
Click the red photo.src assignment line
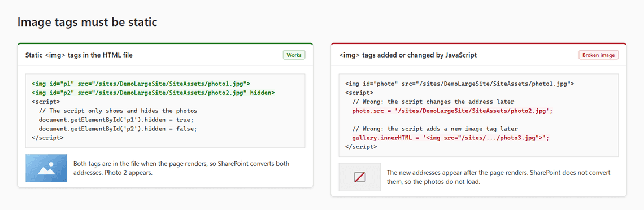[452, 111]
